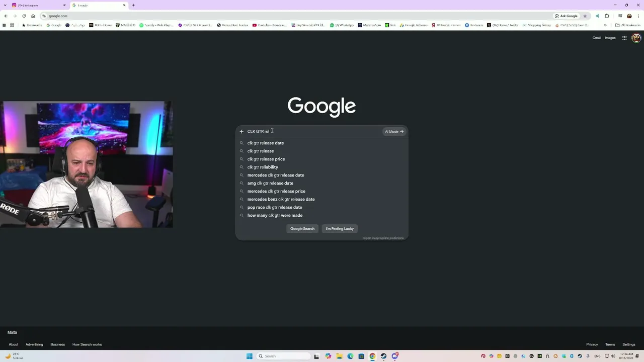Open the browser home page icon
The width and height of the screenshot is (644, 362).
[33, 16]
